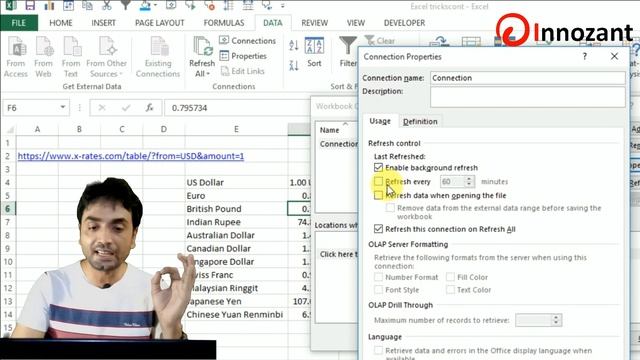Select the British Pound cell
The image size is (640, 360).
coord(236,209)
